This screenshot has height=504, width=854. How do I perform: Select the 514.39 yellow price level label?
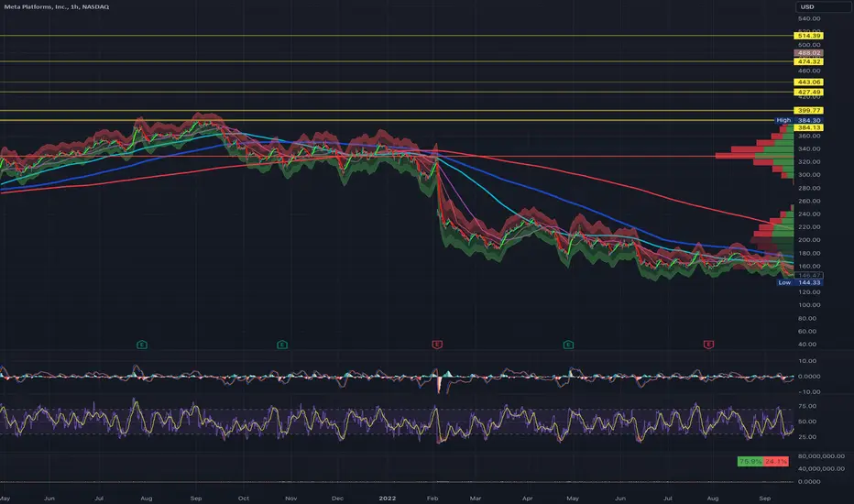tap(809, 36)
